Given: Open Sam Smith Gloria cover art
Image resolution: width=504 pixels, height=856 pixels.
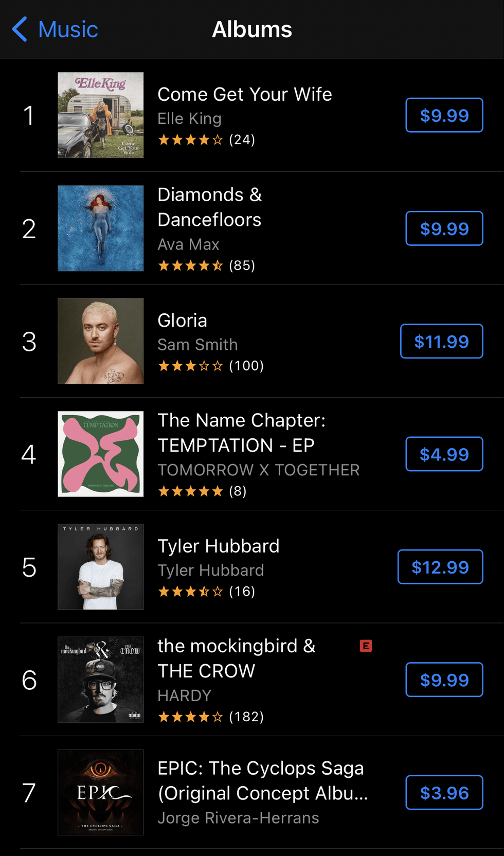Looking at the screenshot, I should pyautogui.click(x=101, y=341).
